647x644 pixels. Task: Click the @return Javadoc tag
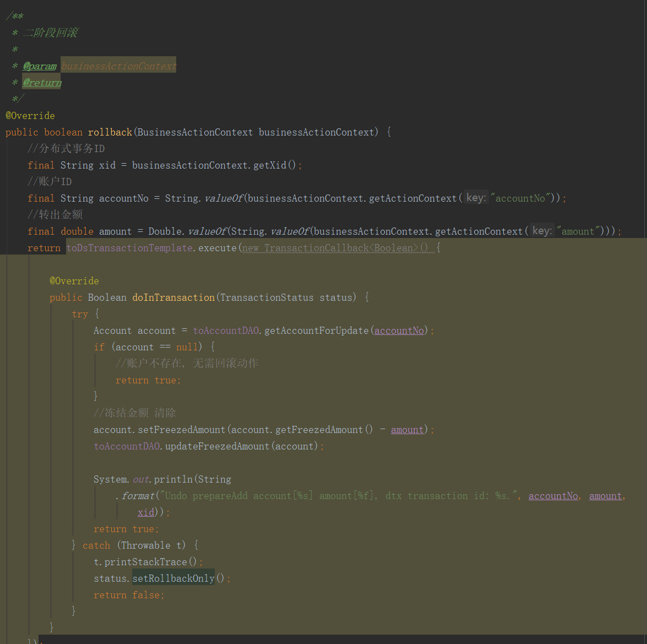42,83
